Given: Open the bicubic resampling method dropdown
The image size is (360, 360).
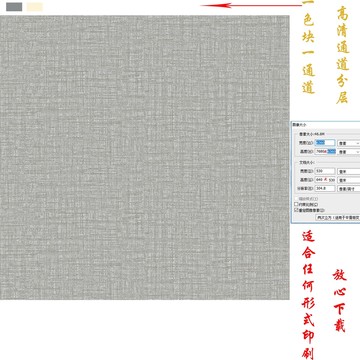Looking at the screenshot, I should (x=338, y=217).
